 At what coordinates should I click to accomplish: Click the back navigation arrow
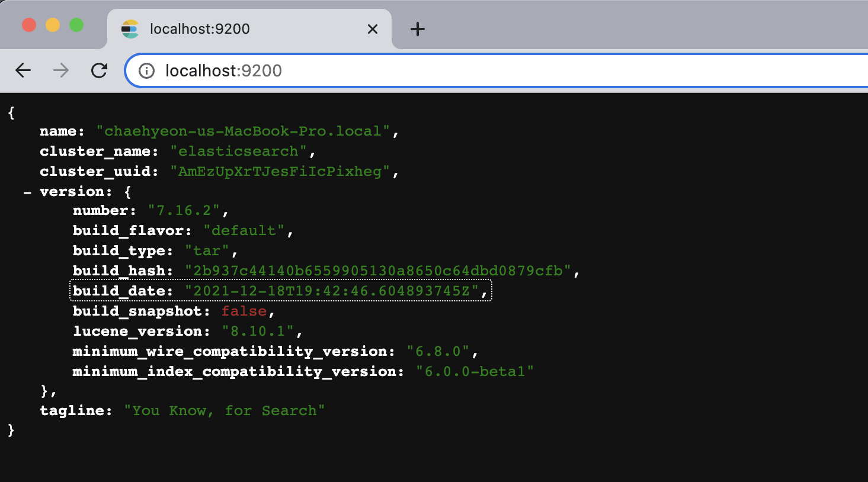pos(23,70)
